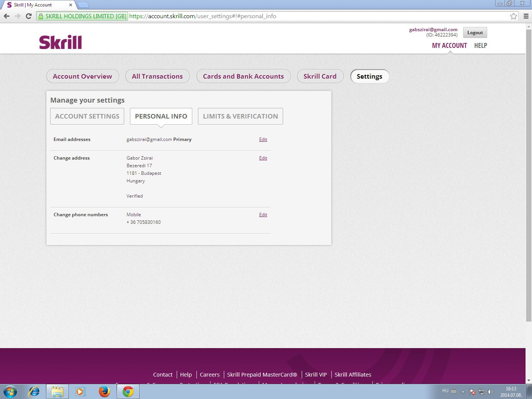Image resolution: width=532 pixels, height=399 pixels.
Task: Open Skrill Affiliates footer link
Action: [353, 375]
